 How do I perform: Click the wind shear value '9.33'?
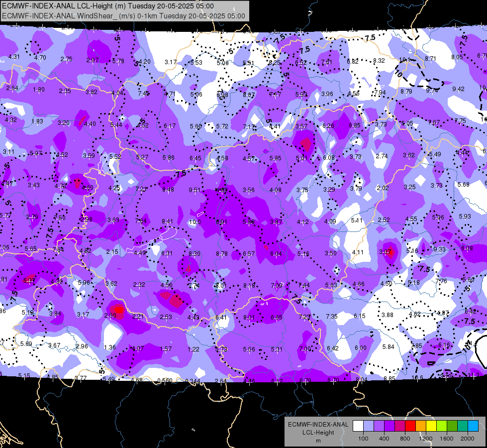[439, 249]
